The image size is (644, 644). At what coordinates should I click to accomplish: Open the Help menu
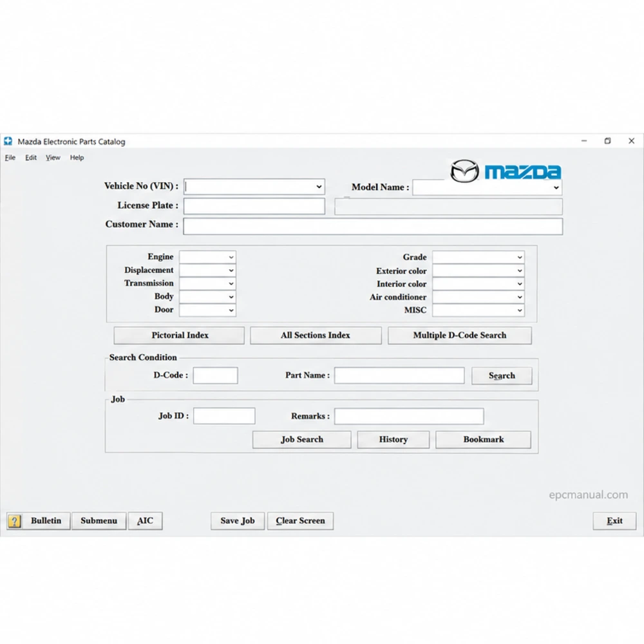point(77,157)
